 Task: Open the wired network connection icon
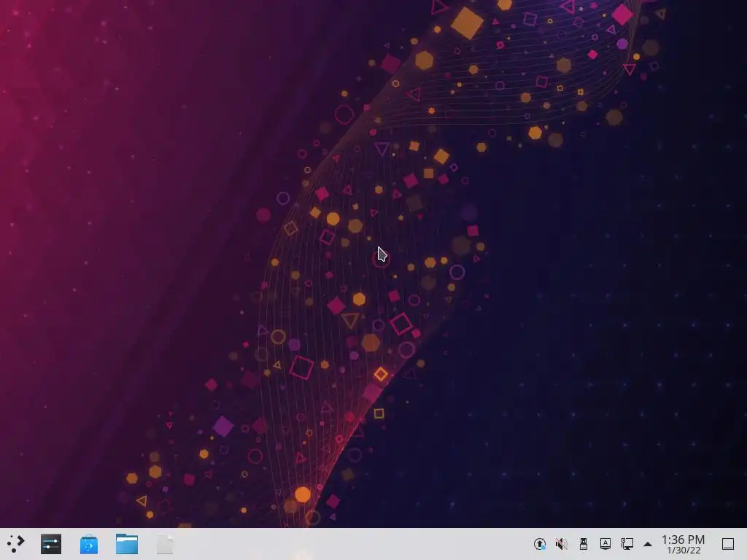[627, 544]
